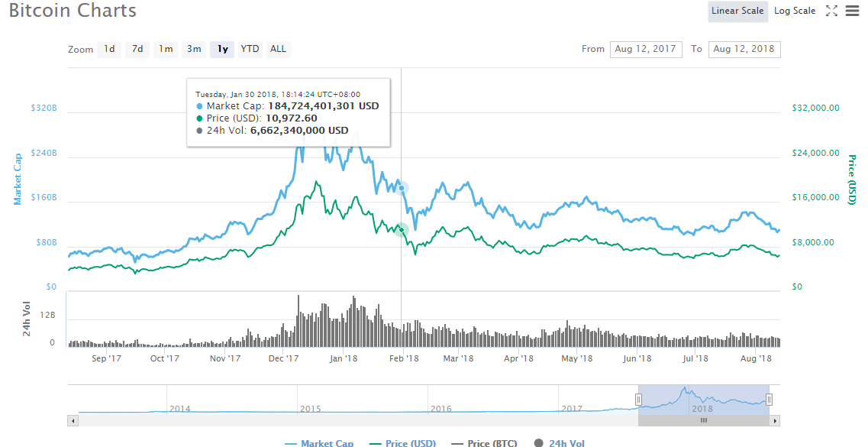Click the 12B volume axis label
This screenshot has height=447, width=868.
tap(47, 315)
